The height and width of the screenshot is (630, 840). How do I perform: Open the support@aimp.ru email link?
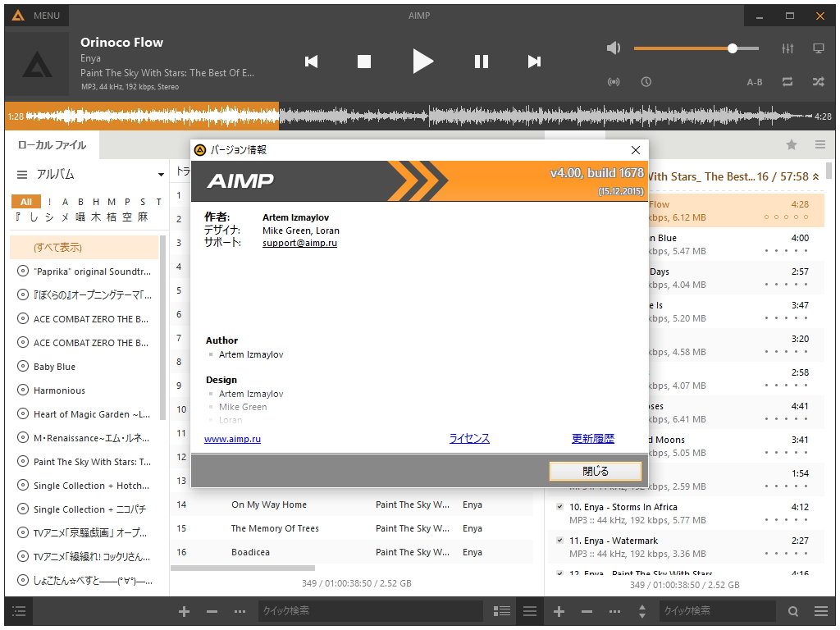coord(299,243)
